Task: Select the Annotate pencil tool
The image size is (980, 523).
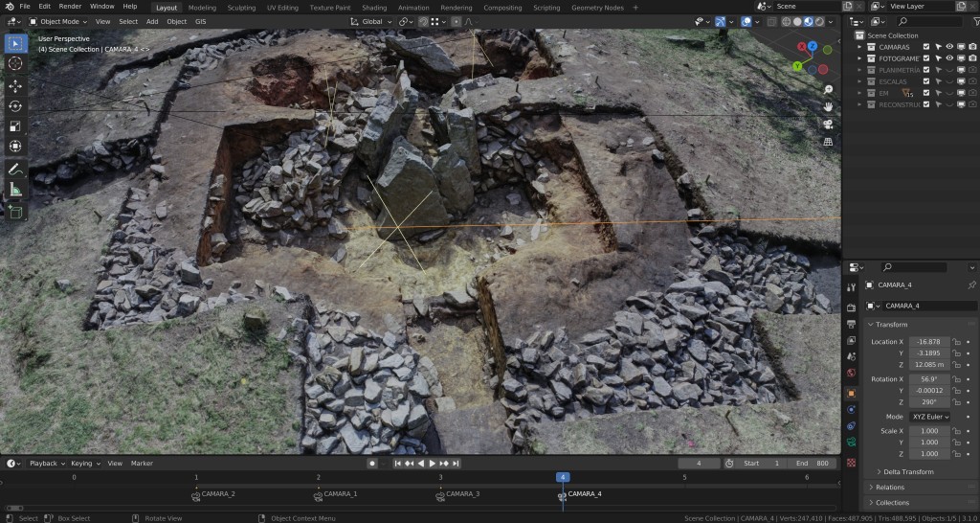Action: coord(15,169)
